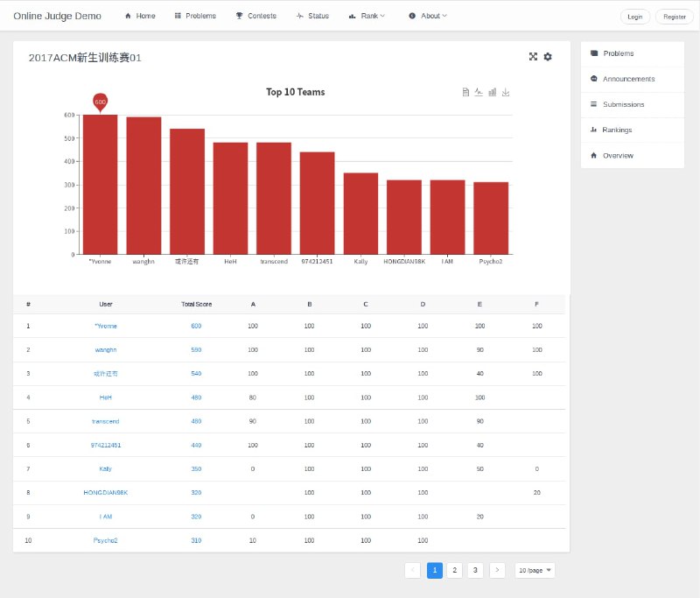The image size is (700, 598).
Task: Open Contests in the navigation bar
Action: [256, 16]
